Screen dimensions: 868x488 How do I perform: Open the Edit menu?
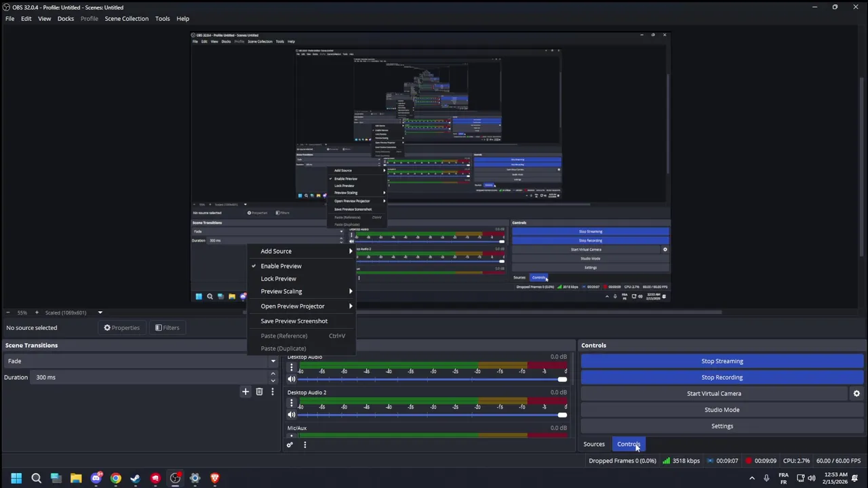[x=26, y=19]
